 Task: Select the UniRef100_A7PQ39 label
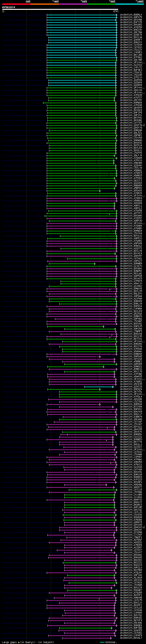coord(131,95)
